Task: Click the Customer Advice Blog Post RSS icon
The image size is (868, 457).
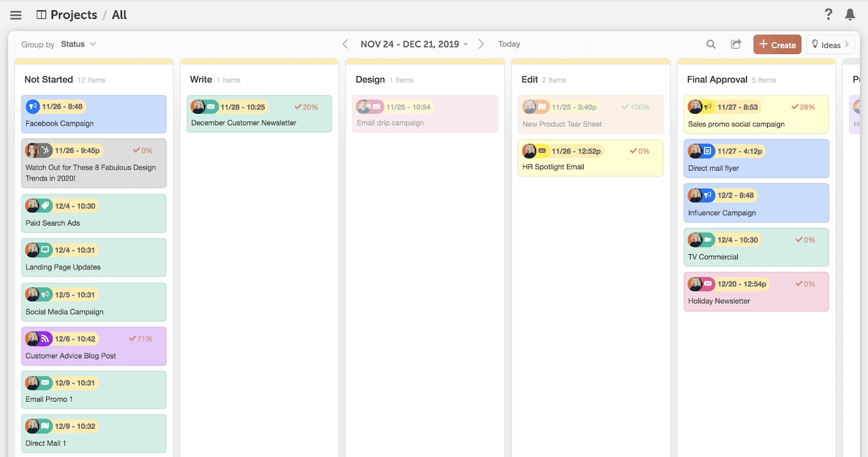Action: [x=45, y=339]
